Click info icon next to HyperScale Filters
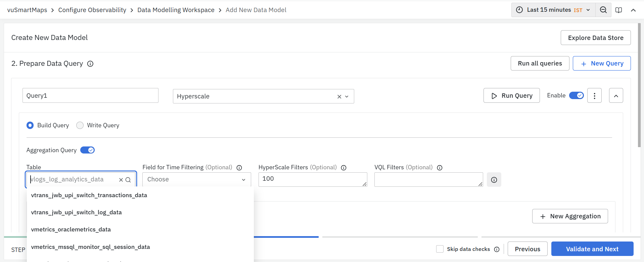644x262 pixels. pos(343,168)
